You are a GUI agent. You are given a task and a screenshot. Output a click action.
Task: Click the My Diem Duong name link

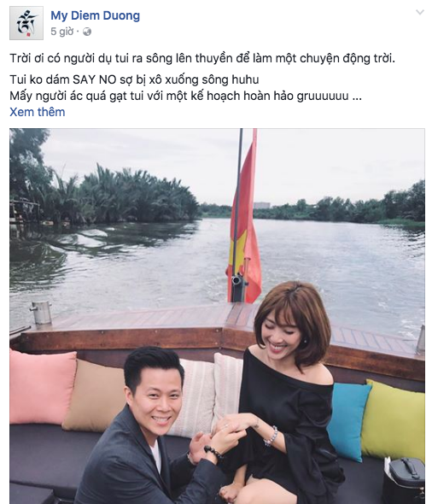pos(96,15)
